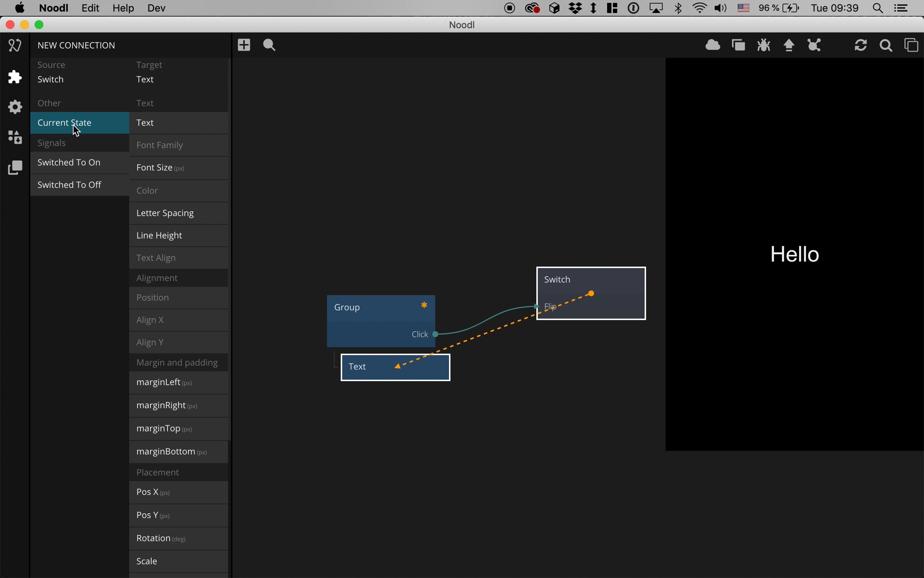Choose marginTop as target input
Image resolution: width=924 pixels, height=578 pixels.
coord(179,429)
